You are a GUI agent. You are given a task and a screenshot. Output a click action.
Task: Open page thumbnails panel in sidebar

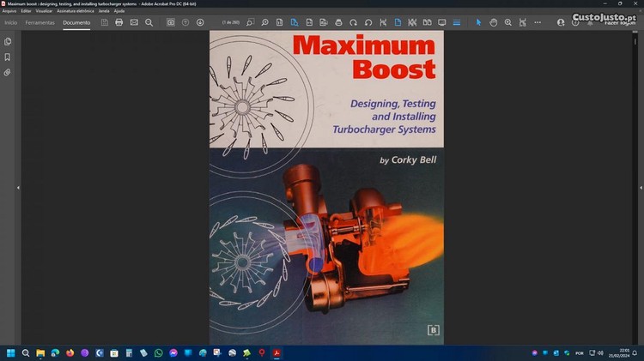tap(8, 41)
